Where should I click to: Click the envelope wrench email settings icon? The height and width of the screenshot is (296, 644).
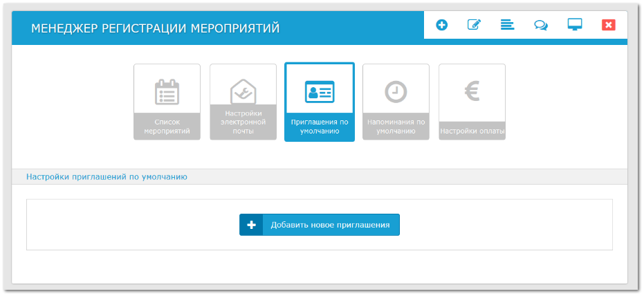(243, 91)
